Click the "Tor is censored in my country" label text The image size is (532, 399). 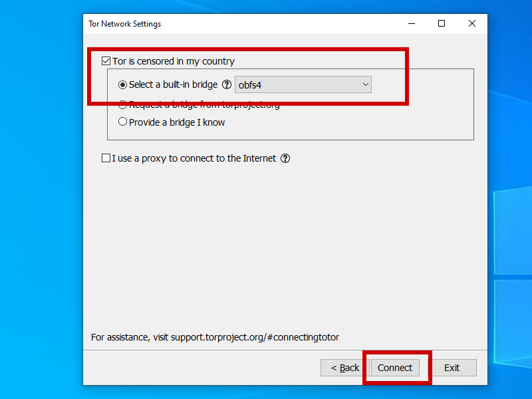point(174,61)
